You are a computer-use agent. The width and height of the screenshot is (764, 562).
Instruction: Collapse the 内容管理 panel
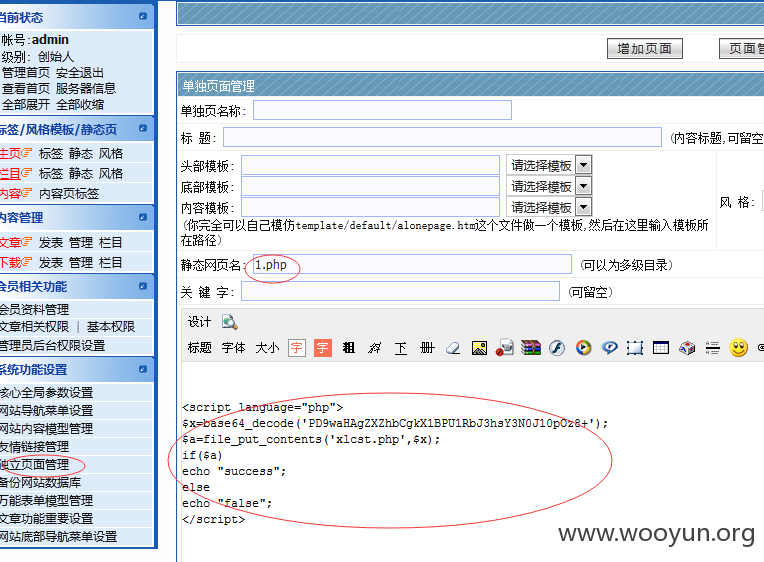[x=143, y=217]
